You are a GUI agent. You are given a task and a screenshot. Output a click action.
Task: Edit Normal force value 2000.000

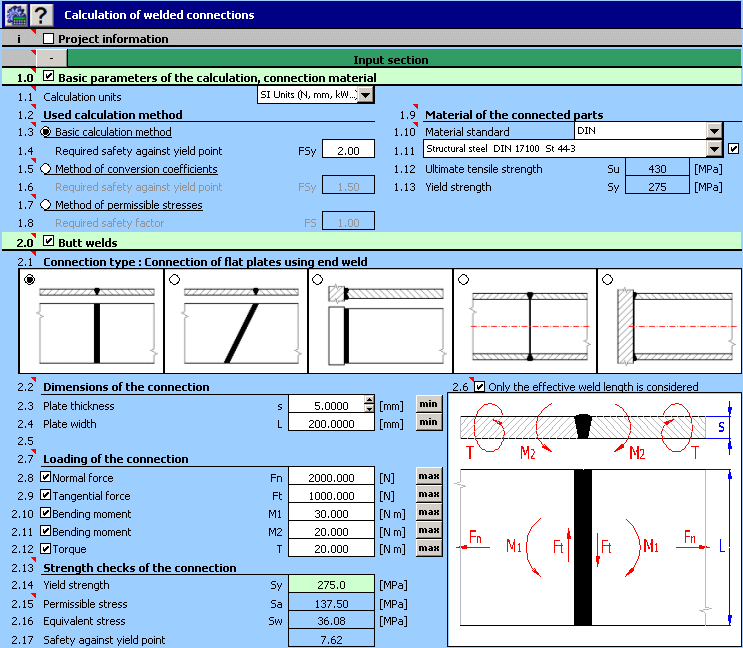pos(331,477)
